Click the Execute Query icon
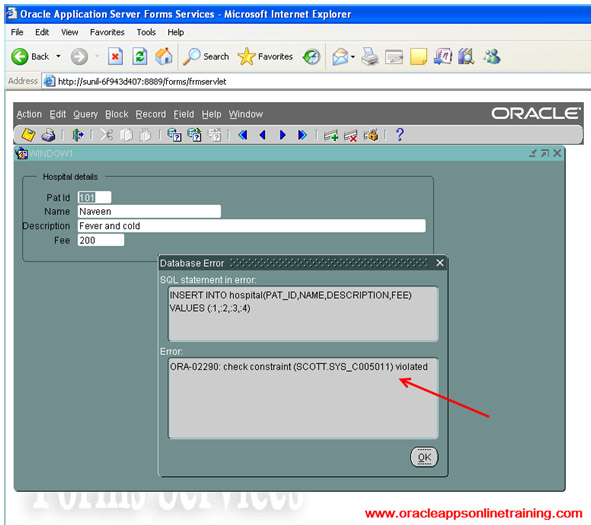591x525 pixels. (x=194, y=135)
